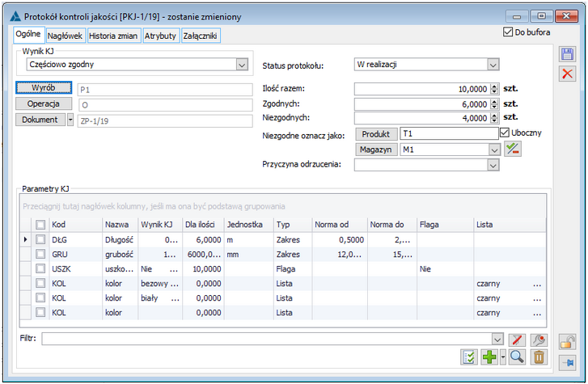Click the Operacja button

pos(44,103)
